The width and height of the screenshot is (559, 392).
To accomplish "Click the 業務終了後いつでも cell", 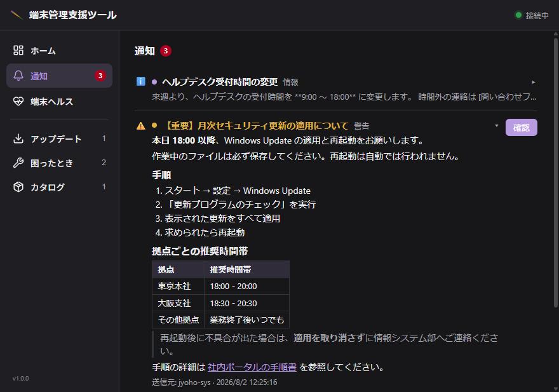I will tap(246, 320).
